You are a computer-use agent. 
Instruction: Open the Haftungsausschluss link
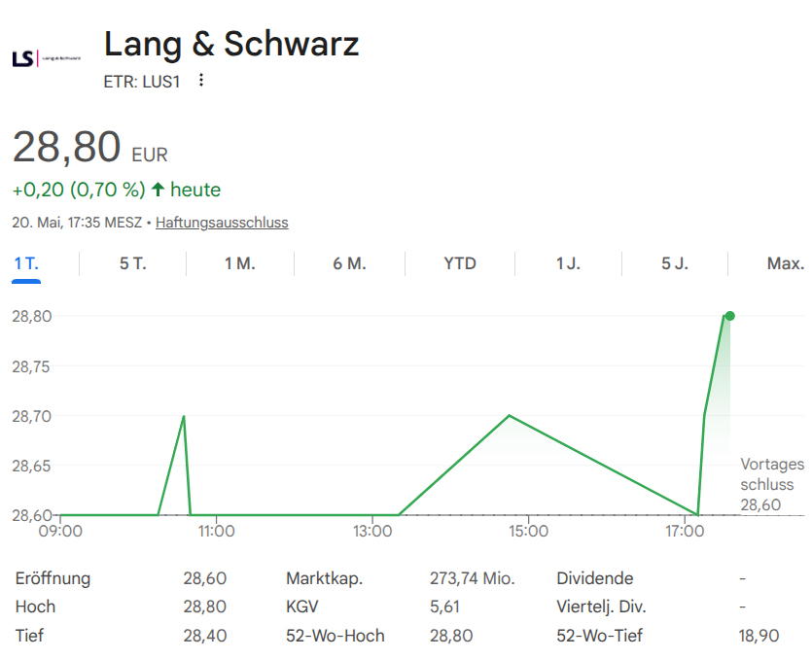(x=222, y=223)
